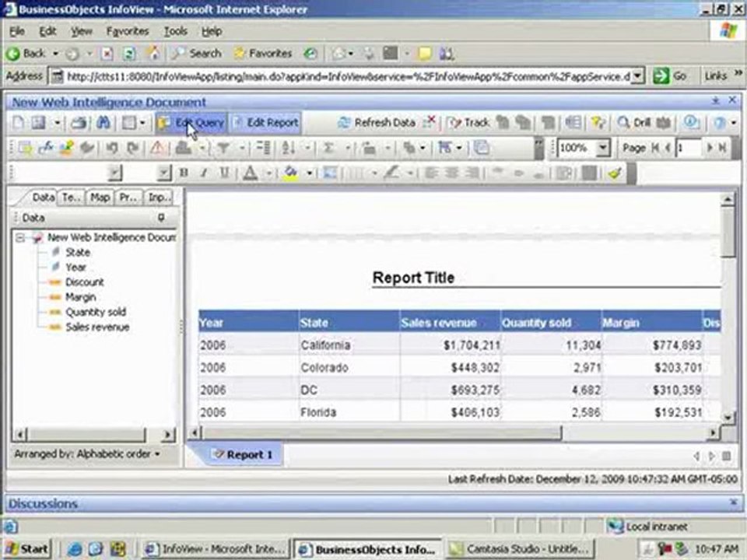
Task: Go to the next page arrow
Action: (x=710, y=148)
